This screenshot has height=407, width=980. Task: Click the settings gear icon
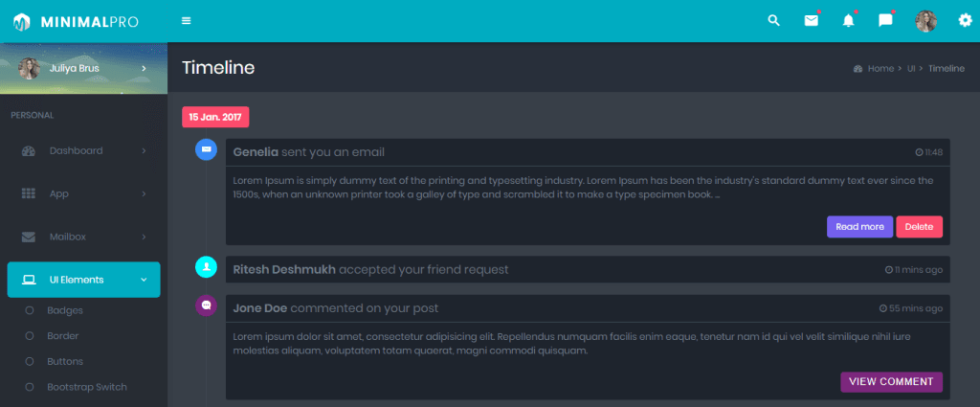click(965, 20)
